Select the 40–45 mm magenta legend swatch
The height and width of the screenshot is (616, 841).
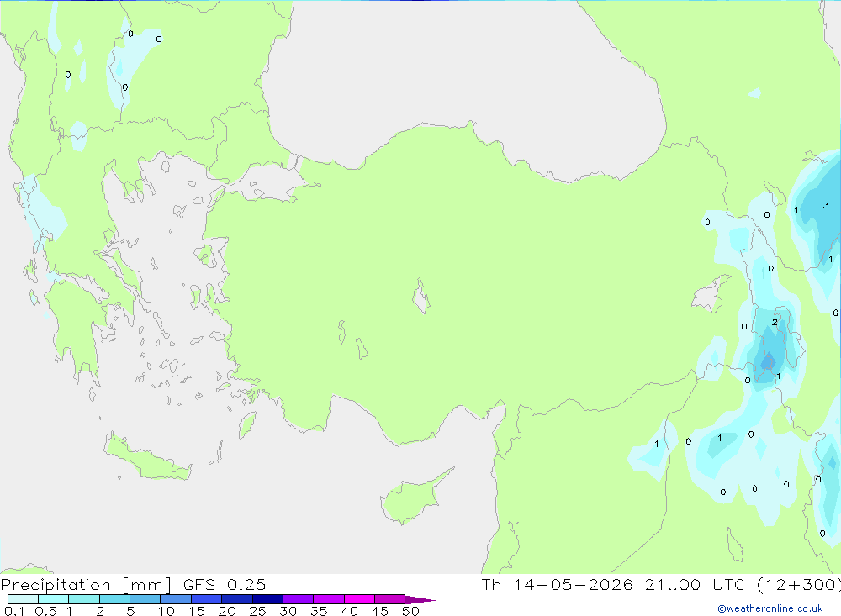[359, 599]
